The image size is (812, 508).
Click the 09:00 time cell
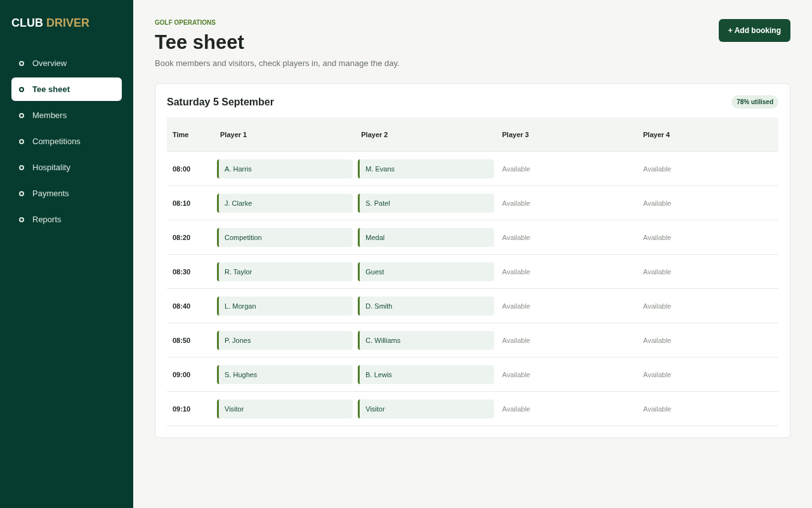click(x=181, y=375)
